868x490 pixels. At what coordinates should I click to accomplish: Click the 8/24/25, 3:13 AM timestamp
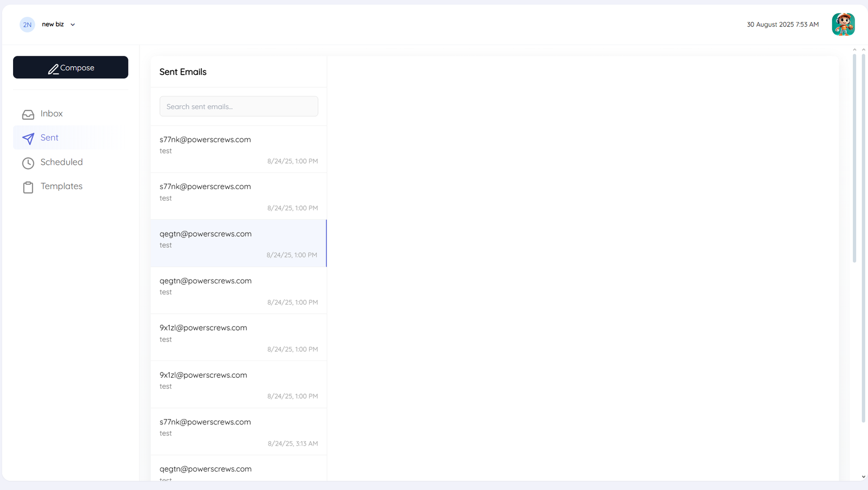click(293, 443)
